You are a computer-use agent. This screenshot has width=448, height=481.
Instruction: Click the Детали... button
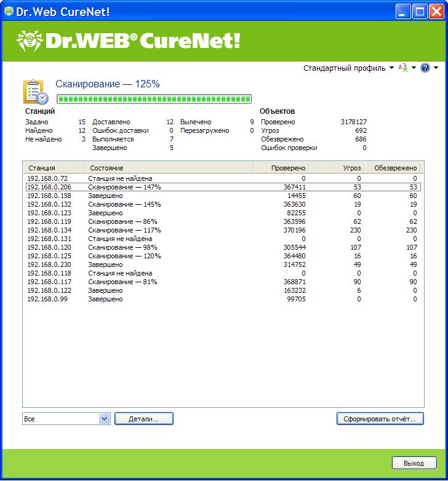click(x=143, y=419)
